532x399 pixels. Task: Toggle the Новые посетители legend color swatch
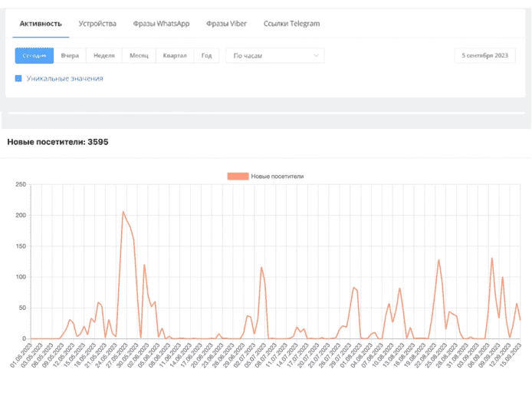coord(238,176)
